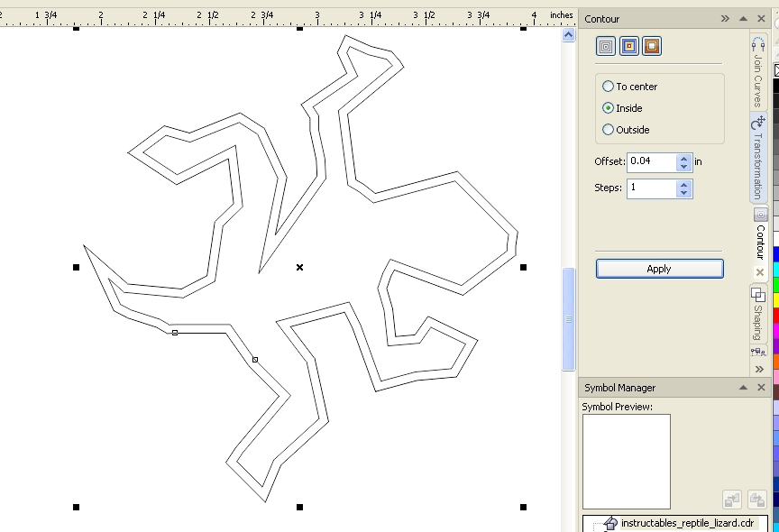This screenshot has height=532, width=779.
Task: Select the lower right node on lizard outline
Action: click(x=255, y=359)
